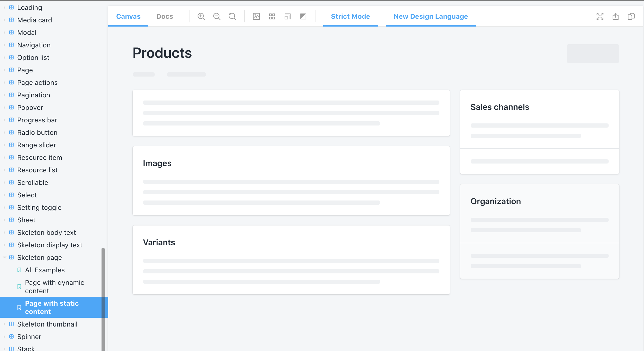Click the zoom out icon
The width and height of the screenshot is (644, 351).
point(217,16)
